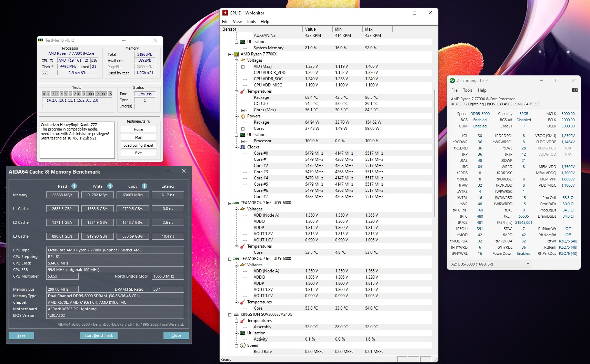
Task: Click the Temperatures icon under KINGSTON SUV300S37A240G
Action: click(243, 321)
